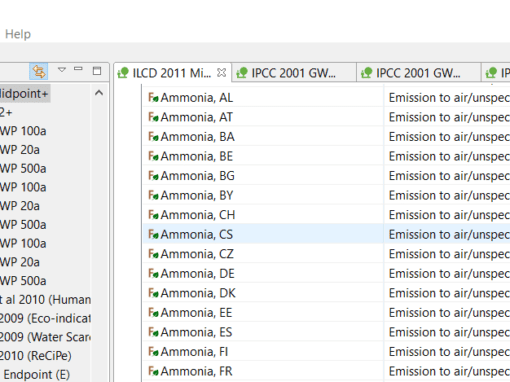
Task: Maximize the navigation panel
Action: pos(97,71)
